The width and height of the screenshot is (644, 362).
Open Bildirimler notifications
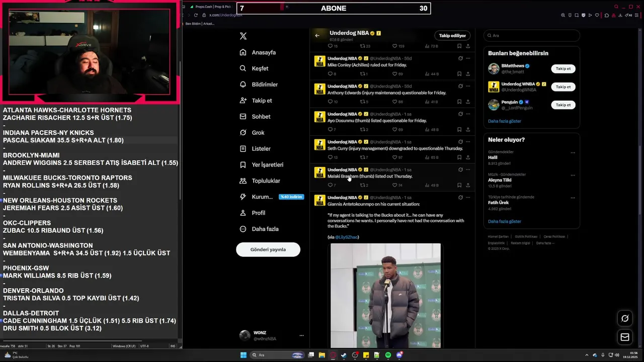tap(259, 84)
